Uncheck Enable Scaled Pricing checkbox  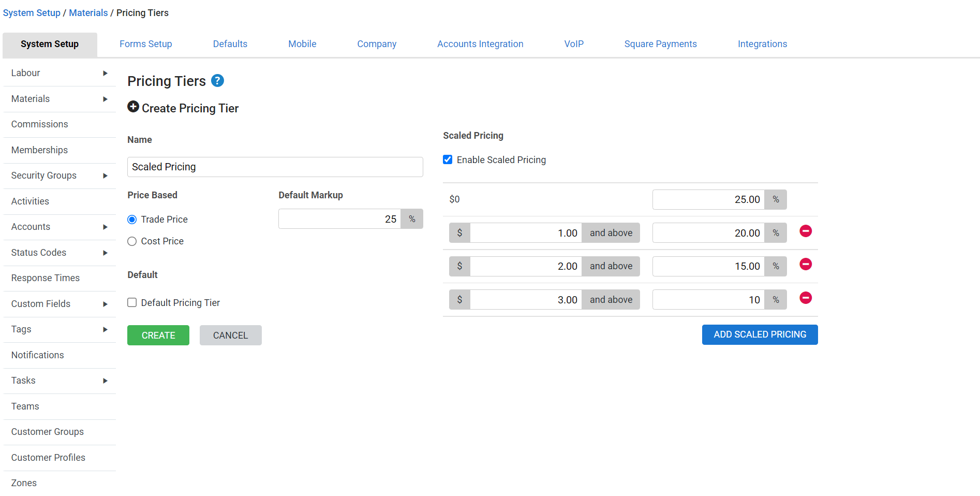[x=448, y=160]
